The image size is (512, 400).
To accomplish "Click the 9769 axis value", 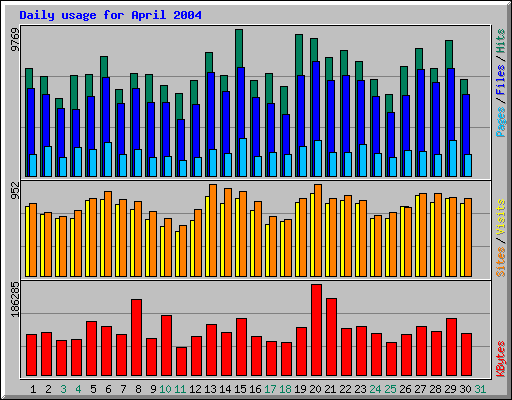I will [x=15, y=40].
